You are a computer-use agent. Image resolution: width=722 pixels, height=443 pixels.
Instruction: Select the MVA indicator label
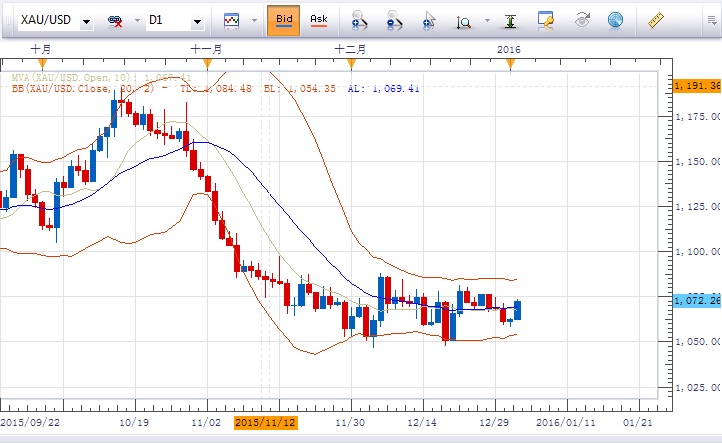coord(101,77)
